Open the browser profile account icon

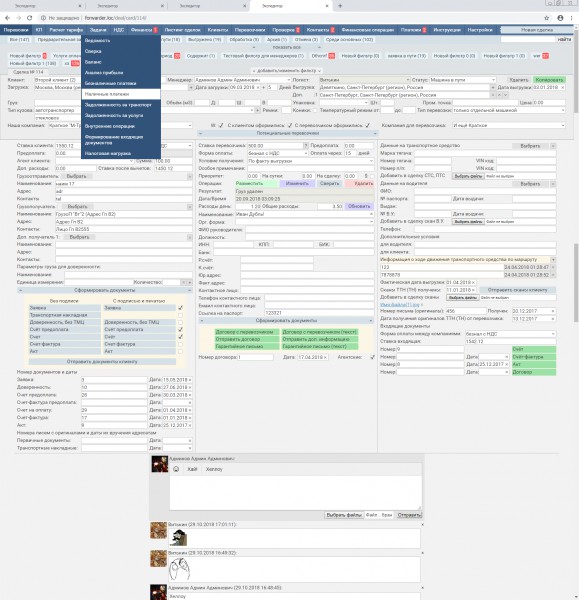click(x=560, y=18)
